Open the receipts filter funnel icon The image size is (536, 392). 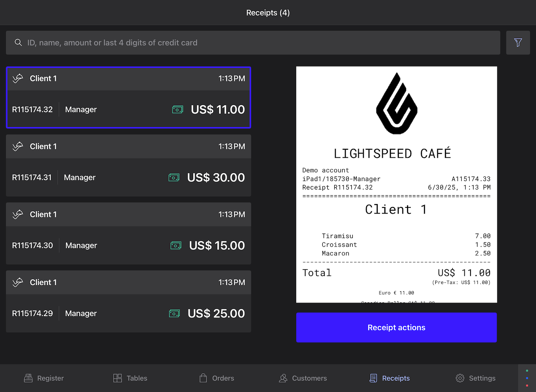coord(518,42)
